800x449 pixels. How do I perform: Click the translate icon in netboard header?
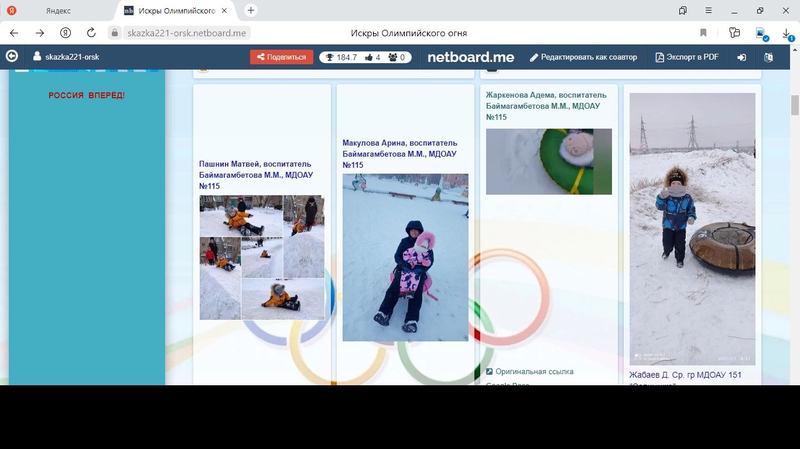(769, 57)
